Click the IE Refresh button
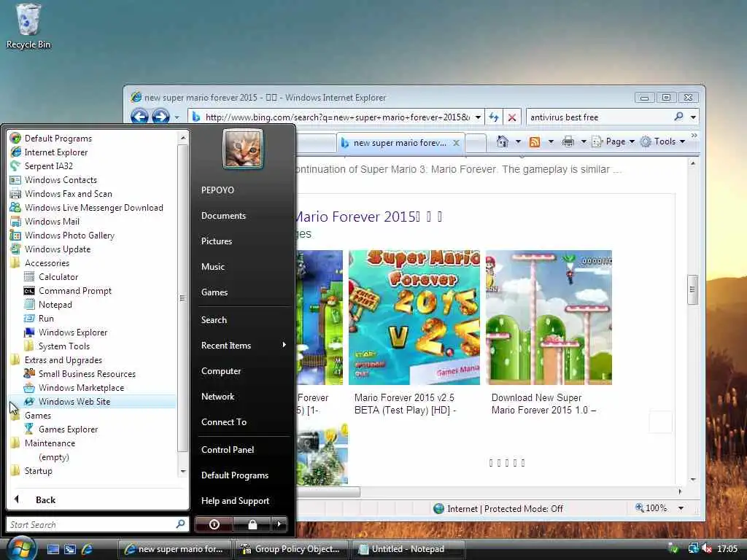This screenshot has width=747, height=560. point(494,117)
